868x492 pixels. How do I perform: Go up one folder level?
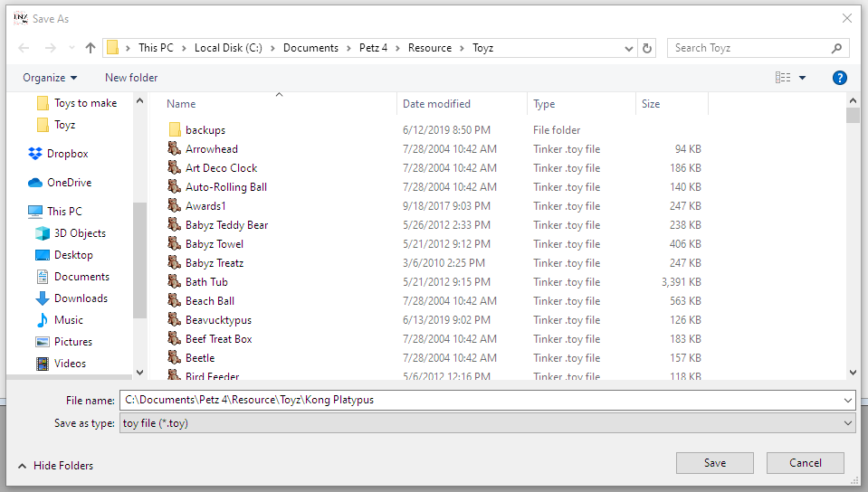pos(91,48)
